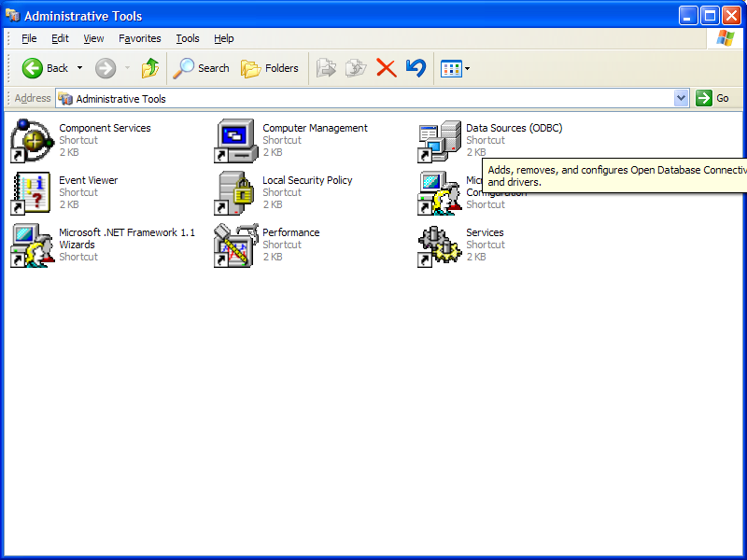Click the red Delete X icon

click(x=387, y=68)
